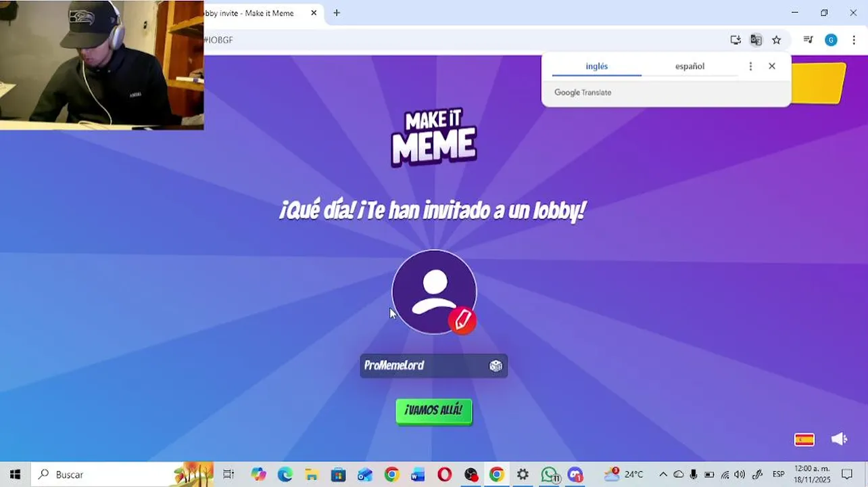The width and height of the screenshot is (868, 487).
Task: Open Task View on the taskbar
Action: (x=228, y=474)
